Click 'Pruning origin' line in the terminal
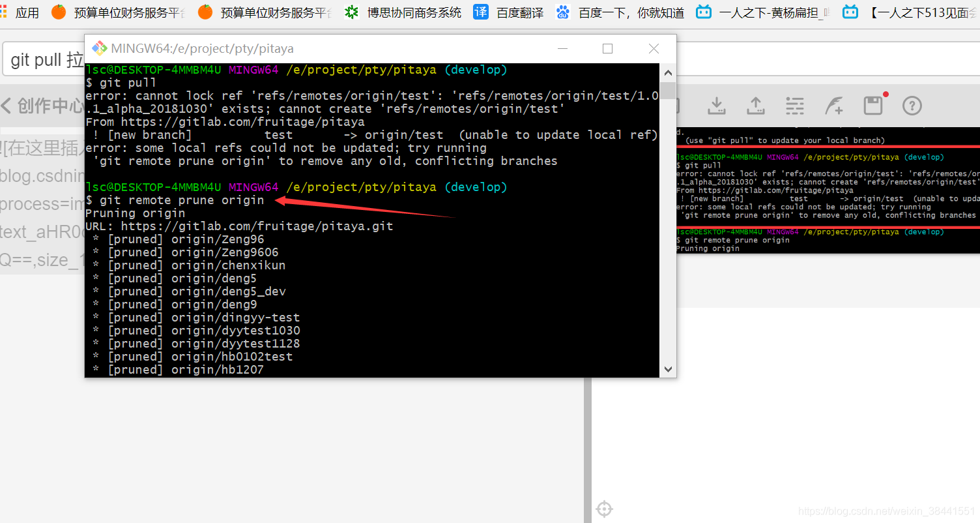Image resolution: width=980 pixels, height=523 pixels. 136,213
